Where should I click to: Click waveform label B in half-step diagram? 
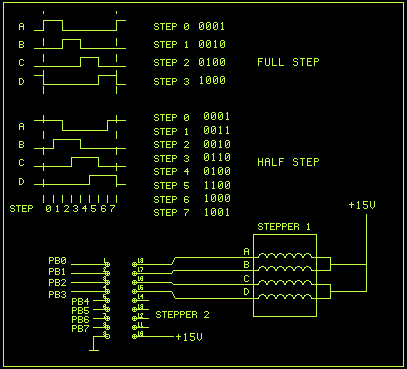click(21, 145)
